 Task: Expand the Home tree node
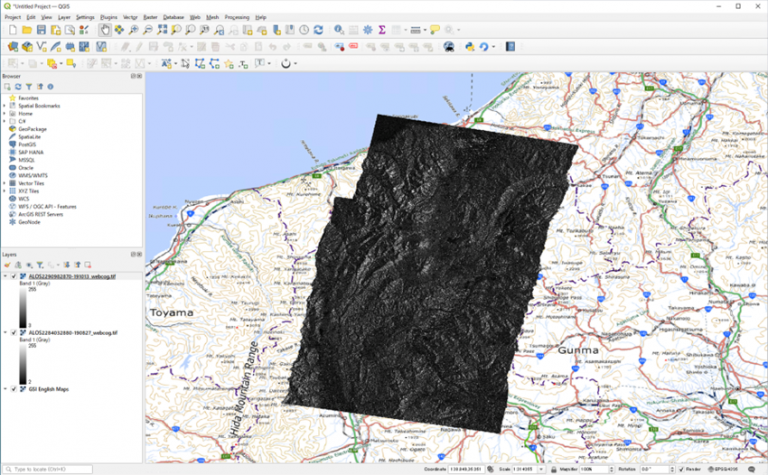click(x=4, y=114)
